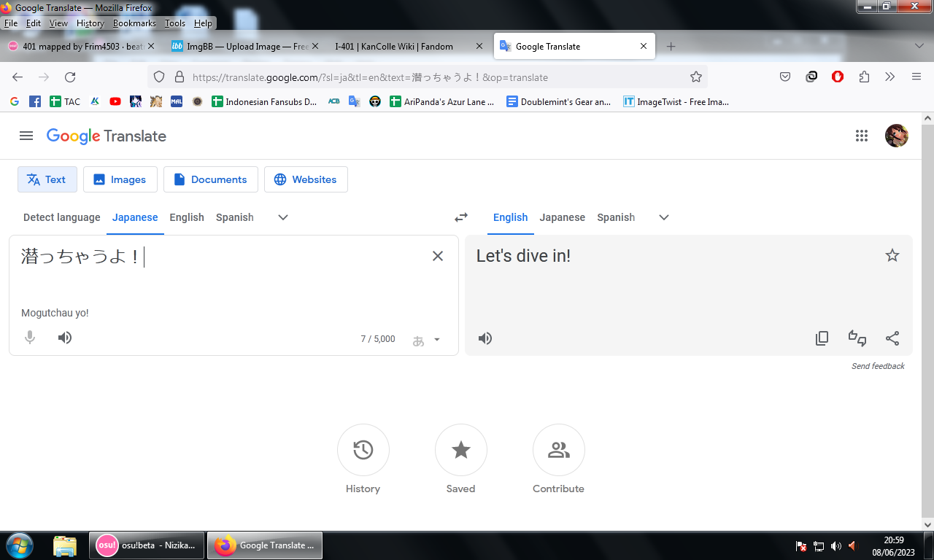Switch to Text translation mode
This screenshot has width=934, height=560.
coord(47,179)
